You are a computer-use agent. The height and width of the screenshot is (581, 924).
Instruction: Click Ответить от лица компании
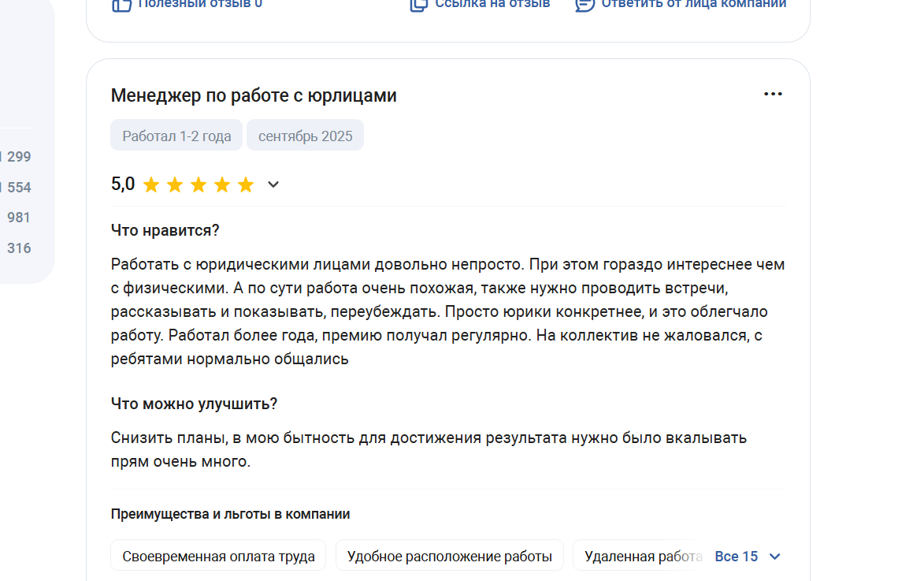point(693,4)
